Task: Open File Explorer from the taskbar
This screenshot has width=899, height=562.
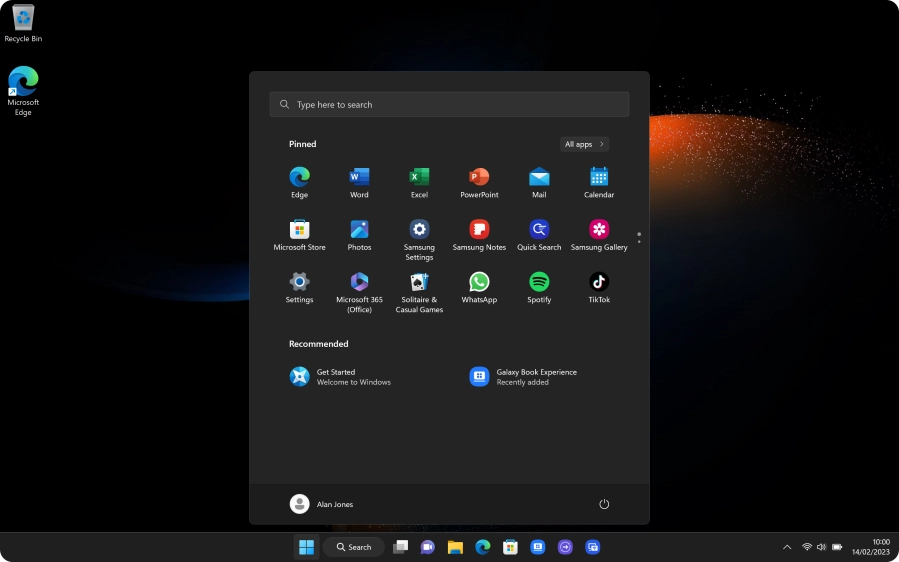Action: pyautogui.click(x=455, y=547)
